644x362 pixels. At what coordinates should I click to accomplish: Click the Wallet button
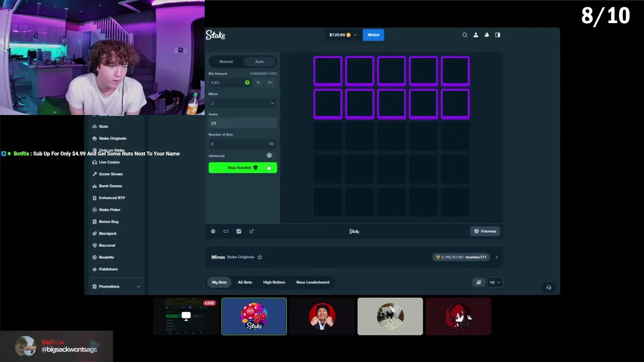point(373,35)
